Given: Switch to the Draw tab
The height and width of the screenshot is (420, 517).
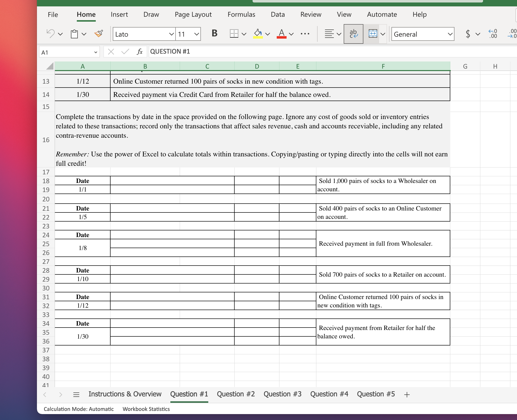Looking at the screenshot, I should [x=151, y=15].
